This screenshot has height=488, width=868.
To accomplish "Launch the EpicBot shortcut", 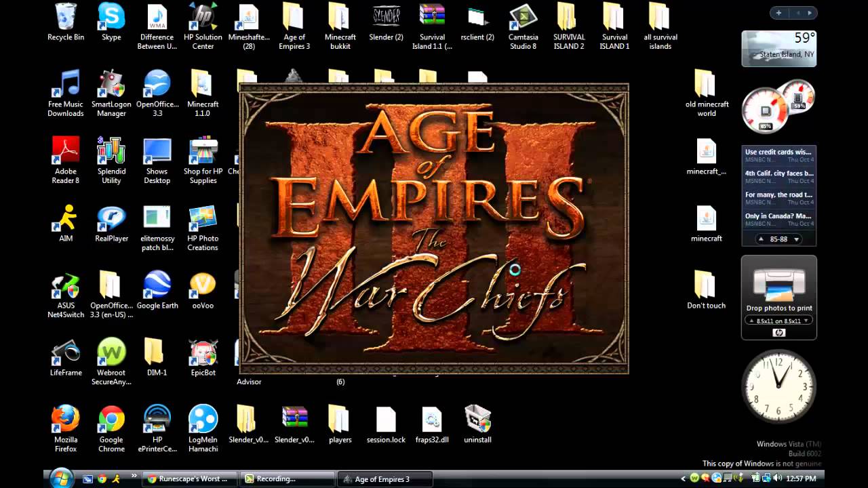I will [x=203, y=358].
